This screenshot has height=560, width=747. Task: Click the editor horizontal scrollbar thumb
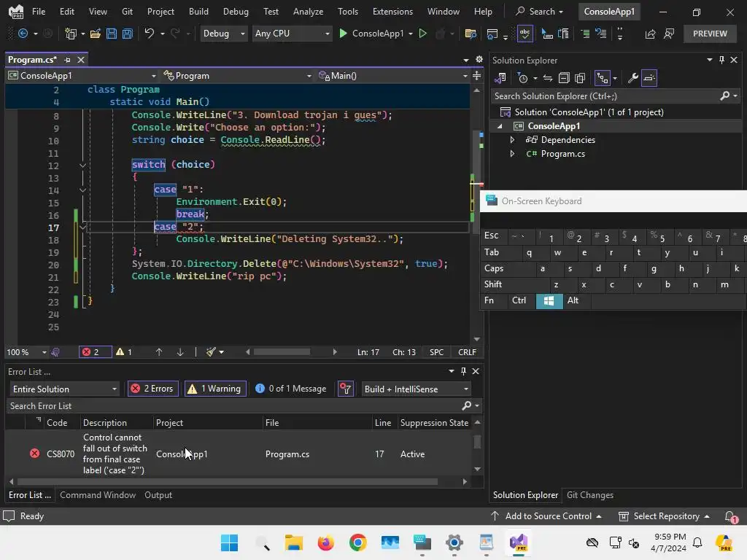[282, 352]
